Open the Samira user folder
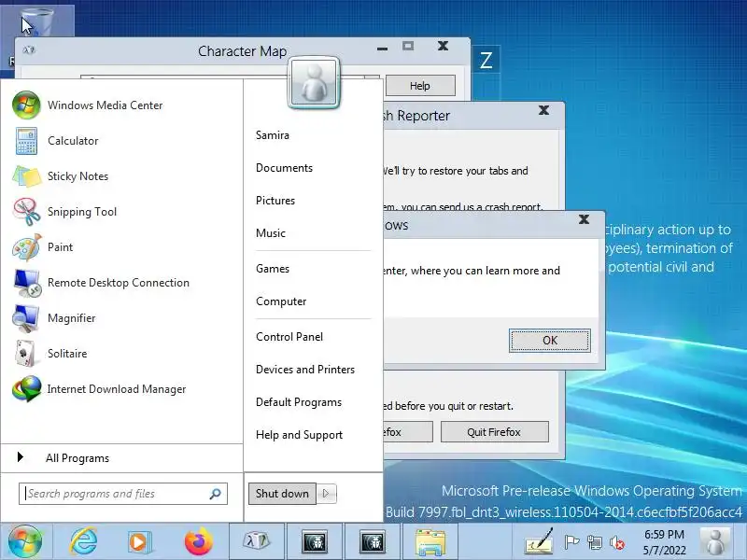 point(273,135)
